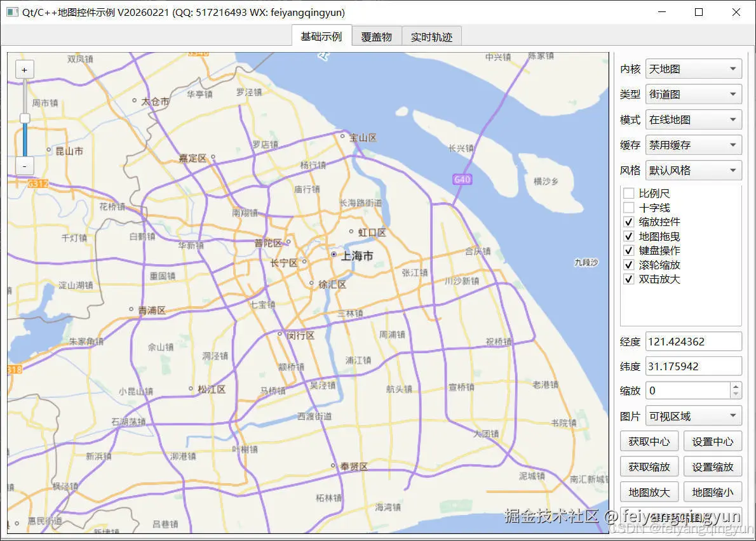Click the 淀山湖镇 label on the map
Screen dimensions: 756x541
click(76, 285)
